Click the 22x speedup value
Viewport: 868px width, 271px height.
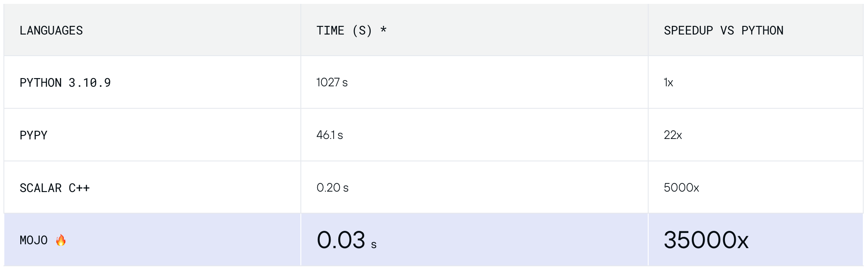[x=673, y=135]
